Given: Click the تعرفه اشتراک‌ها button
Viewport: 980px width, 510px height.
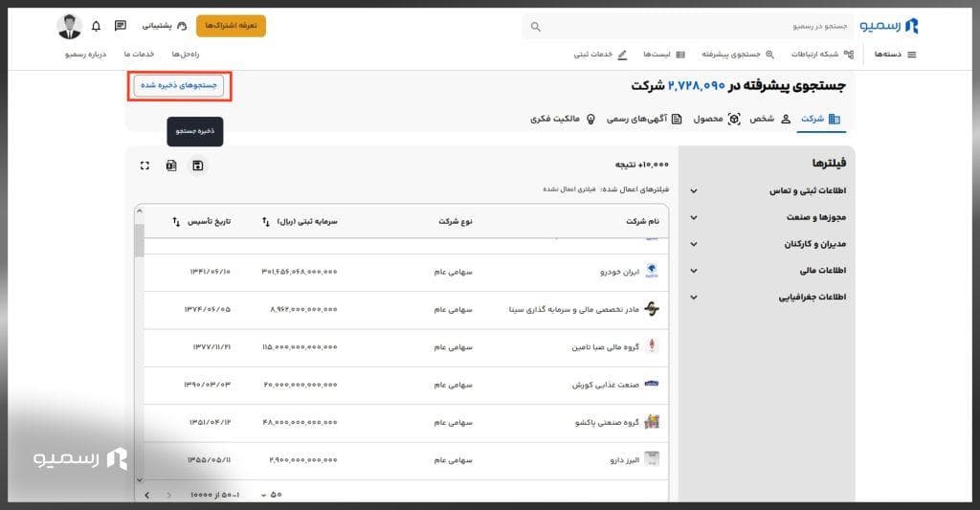Looking at the screenshot, I should pos(232,26).
